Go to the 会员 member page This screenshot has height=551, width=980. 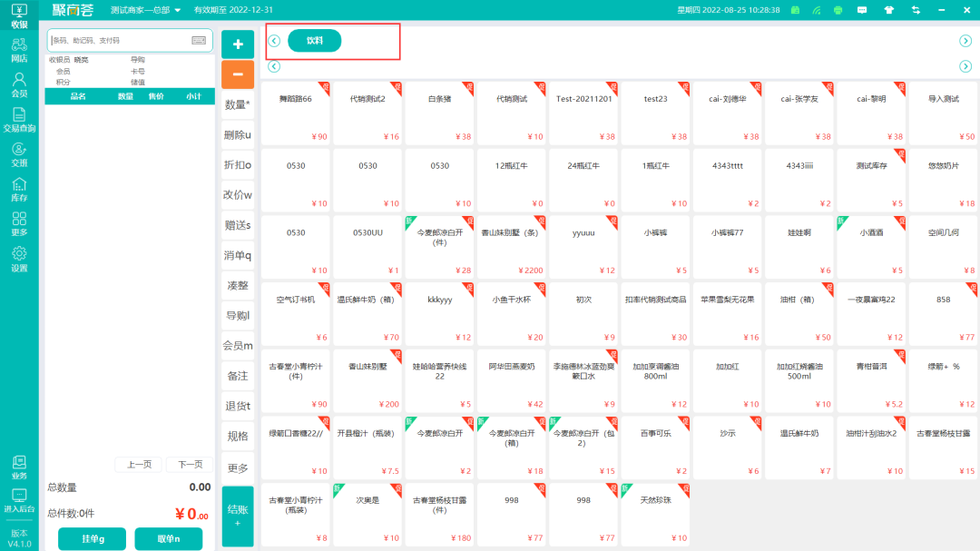pos(18,85)
